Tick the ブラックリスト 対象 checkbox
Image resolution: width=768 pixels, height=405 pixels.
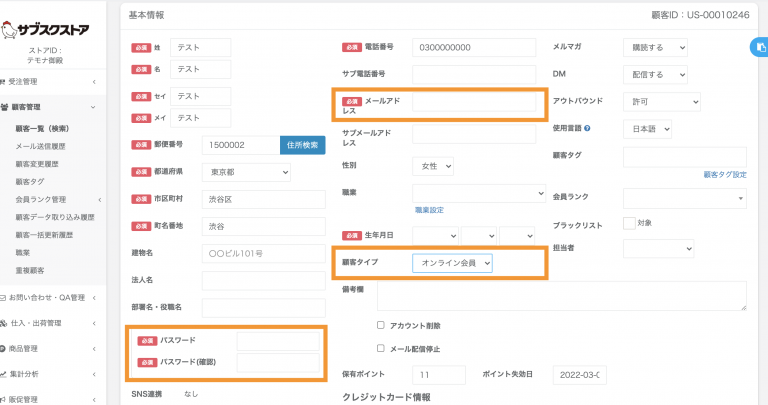point(629,223)
